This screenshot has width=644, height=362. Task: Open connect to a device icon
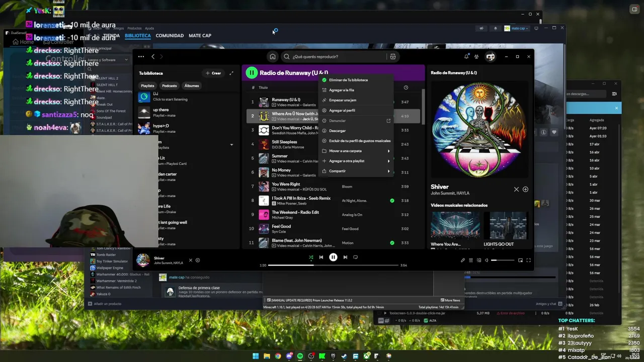(479, 260)
